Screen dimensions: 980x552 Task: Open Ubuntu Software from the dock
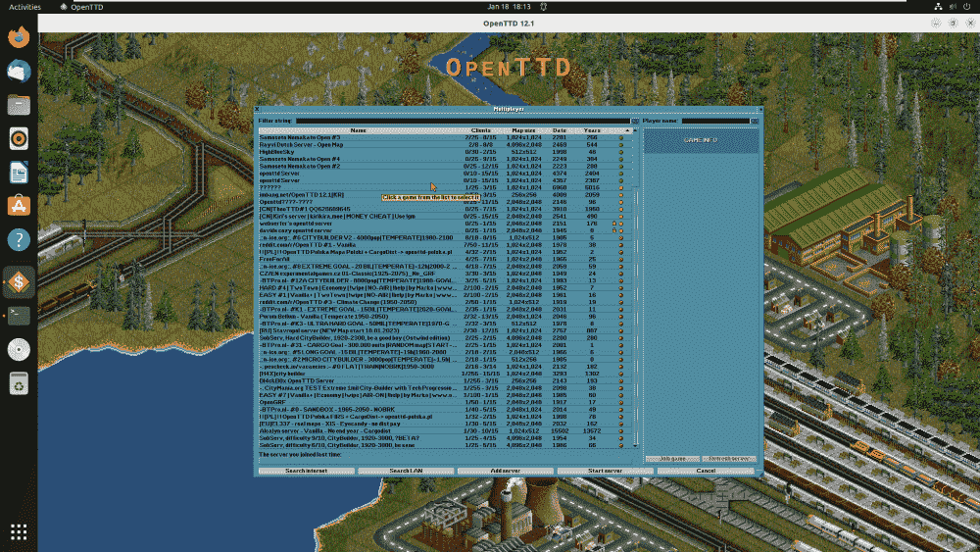(x=19, y=206)
